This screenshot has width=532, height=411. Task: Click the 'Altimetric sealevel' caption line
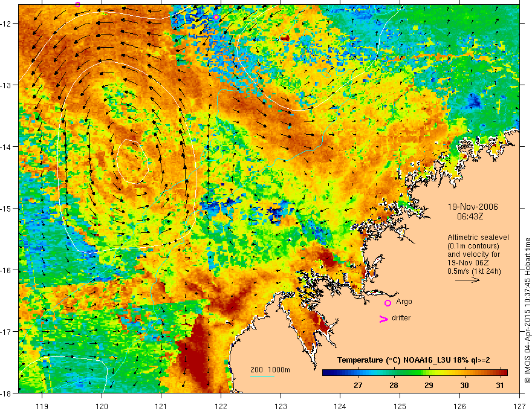click(478, 238)
